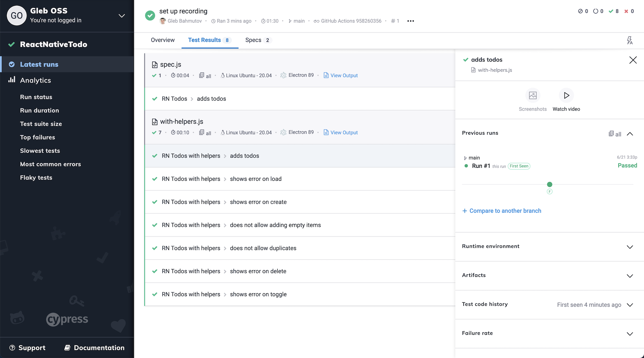Click the failed tests count cross
The height and width of the screenshot is (358, 644).
click(x=626, y=11)
